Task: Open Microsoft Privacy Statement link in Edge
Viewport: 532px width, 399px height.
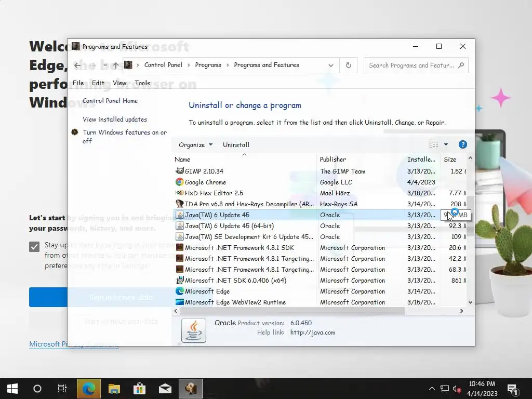Action: tap(74, 344)
